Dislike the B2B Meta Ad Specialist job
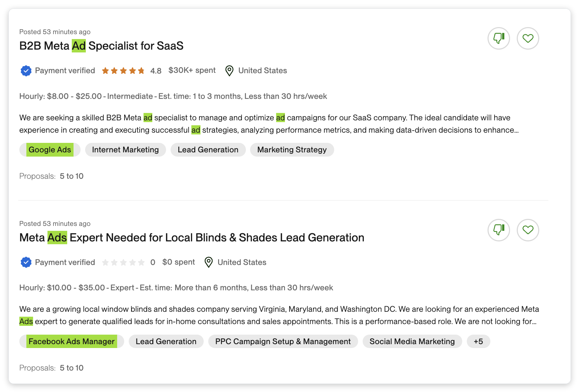This screenshot has width=579, height=392. 498,38
